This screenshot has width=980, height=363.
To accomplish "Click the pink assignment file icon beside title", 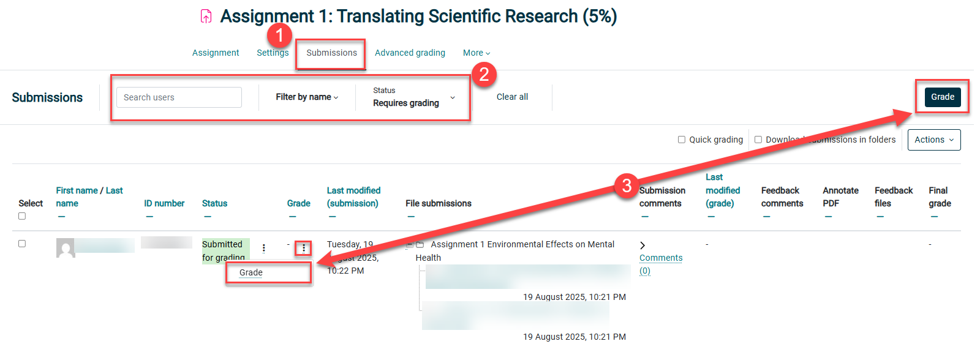I will pyautogui.click(x=206, y=17).
